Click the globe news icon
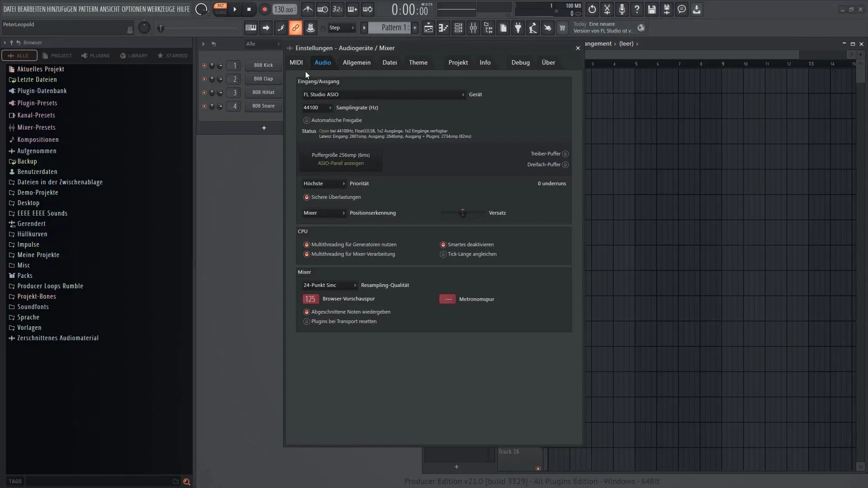Viewport: 868px width, 488px height. (641, 28)
